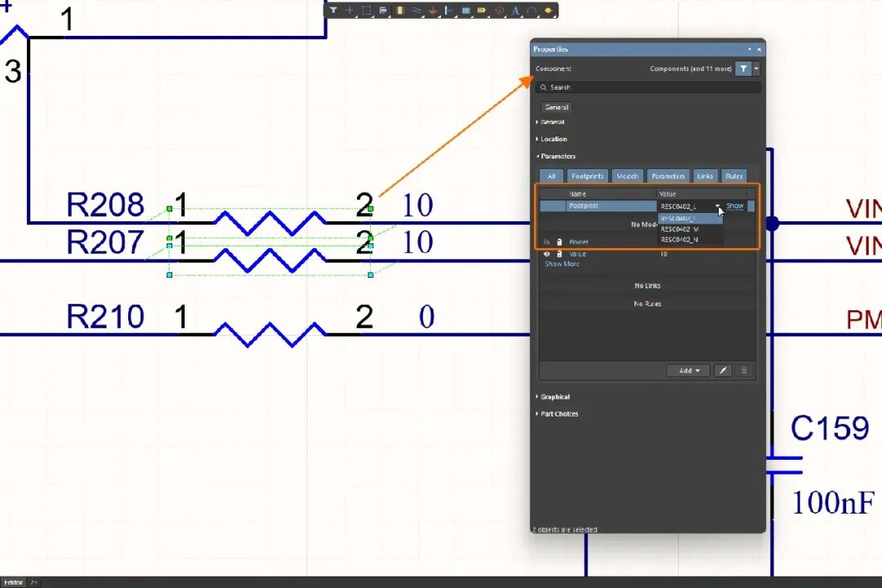Open the pencil edit parameter icon
The image size is (882, 588).
click(723, 370)
